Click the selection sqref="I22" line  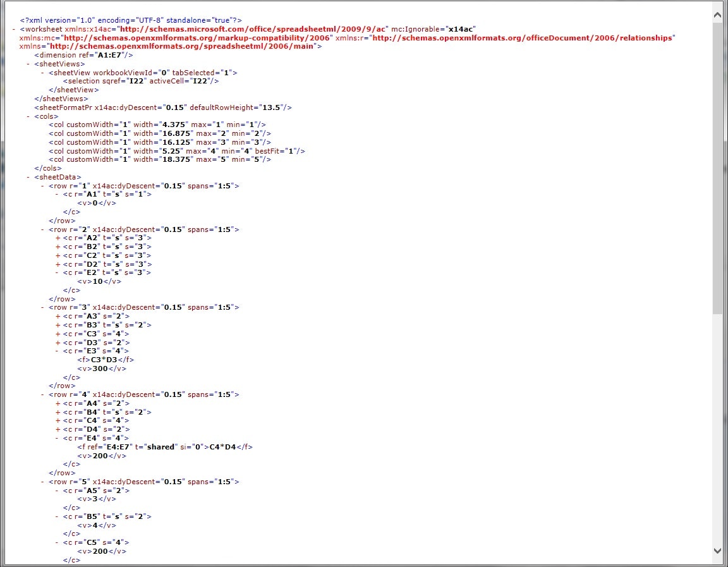tap(141, 82)
